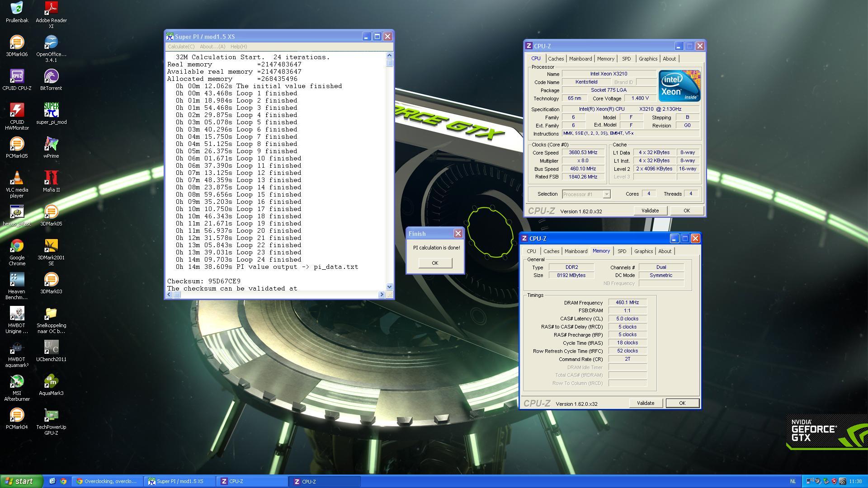Open Graphics tab in upper CPU-Z window

[648, 59]
